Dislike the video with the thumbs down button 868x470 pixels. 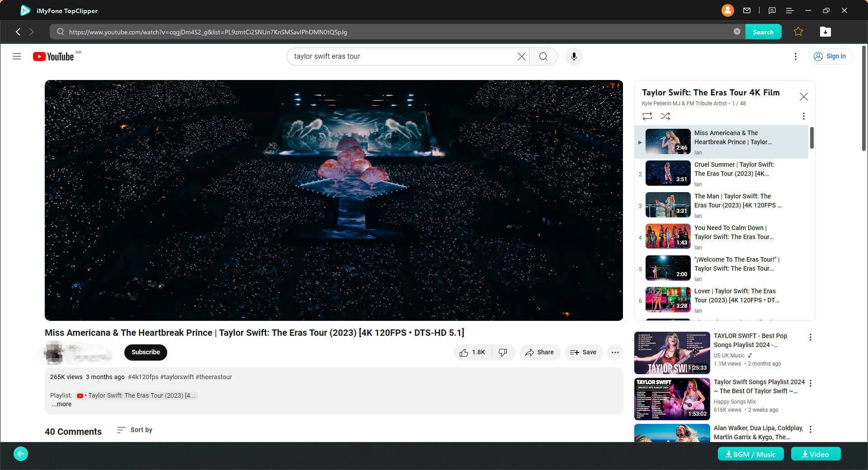coord(503,352)
